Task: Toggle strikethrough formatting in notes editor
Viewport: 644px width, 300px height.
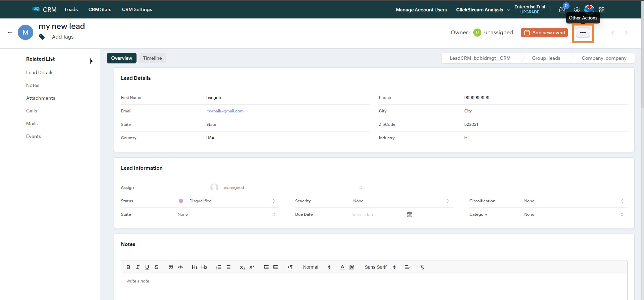Action: tap(157, 267)
